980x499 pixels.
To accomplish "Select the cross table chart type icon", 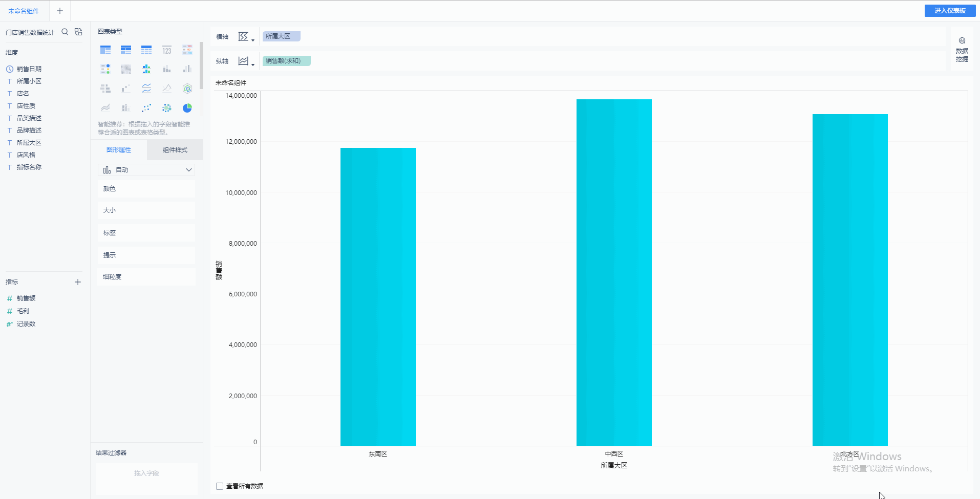I will click(x=126, y=50).
